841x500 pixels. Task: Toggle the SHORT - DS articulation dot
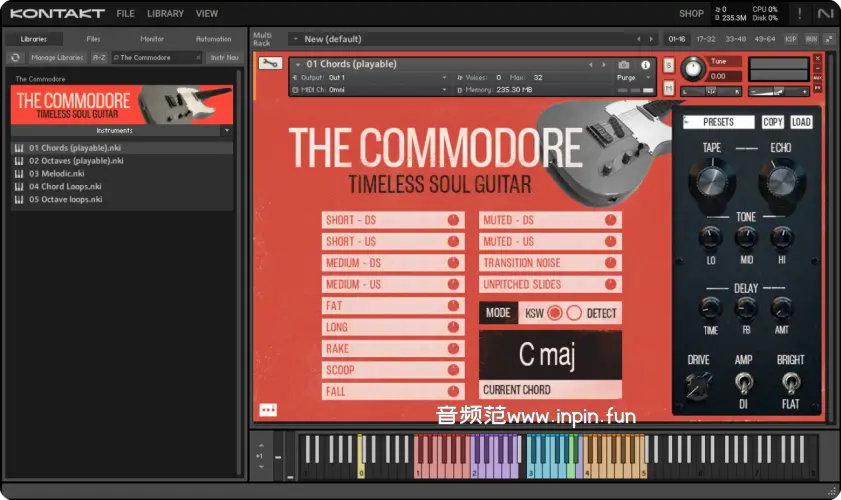pos(453,220)
